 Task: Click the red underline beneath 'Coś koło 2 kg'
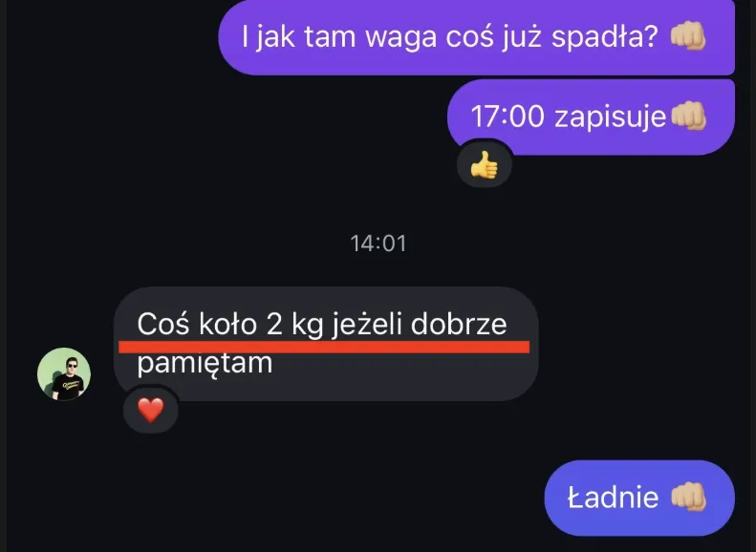tap(324, 347)
